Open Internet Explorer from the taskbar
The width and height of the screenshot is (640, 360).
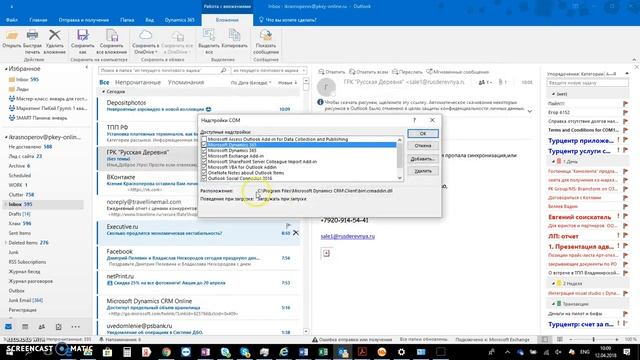284,352
